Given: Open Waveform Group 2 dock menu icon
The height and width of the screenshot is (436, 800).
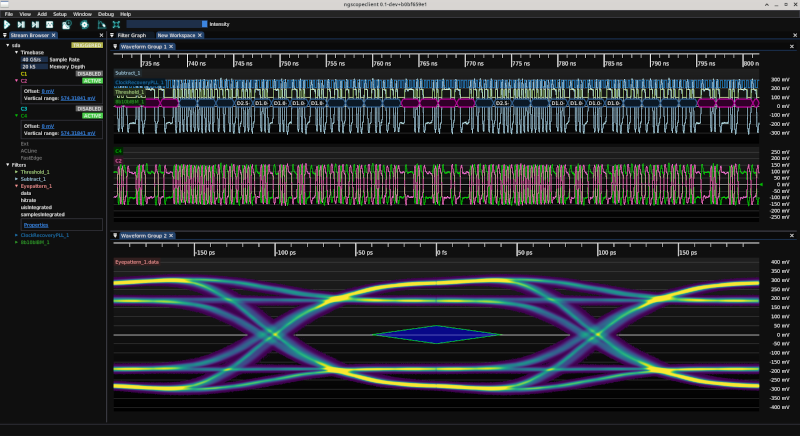Looking at the screenshot, I should (x=115, y=236).
